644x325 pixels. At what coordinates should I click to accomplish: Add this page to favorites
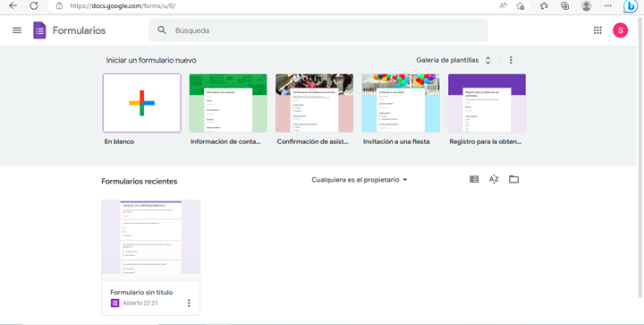pos(521,5)
